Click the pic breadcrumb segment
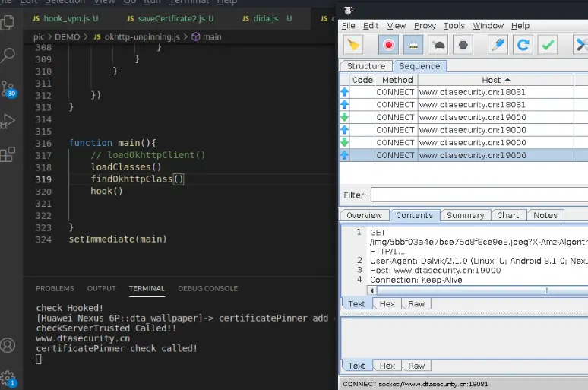The image size is (588, 390). coord(38,36)
